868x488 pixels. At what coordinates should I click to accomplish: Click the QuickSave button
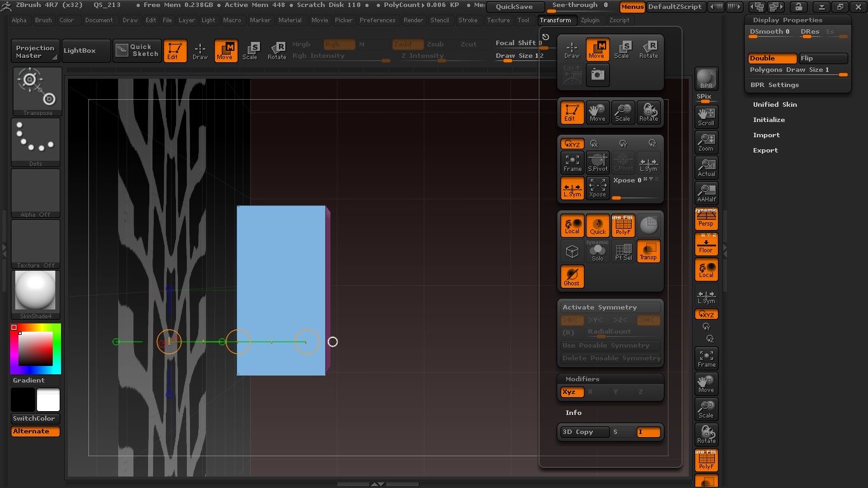(515, 7)
